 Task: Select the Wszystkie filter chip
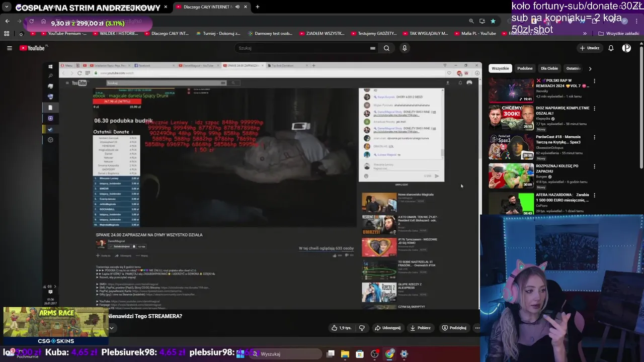pyautogui.click(x=500, y=68)
